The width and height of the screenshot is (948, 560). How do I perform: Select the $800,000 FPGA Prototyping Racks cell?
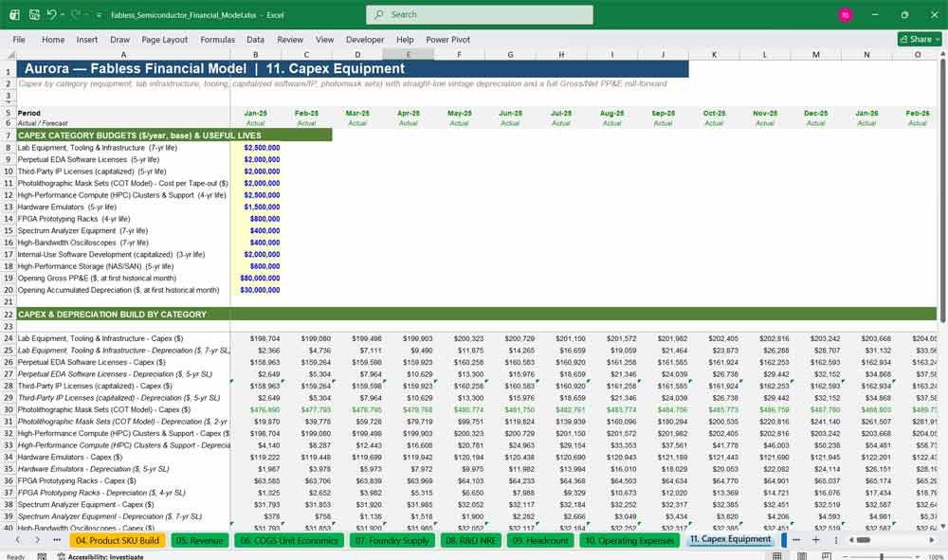pyautogui.click(x=255, y=219)
